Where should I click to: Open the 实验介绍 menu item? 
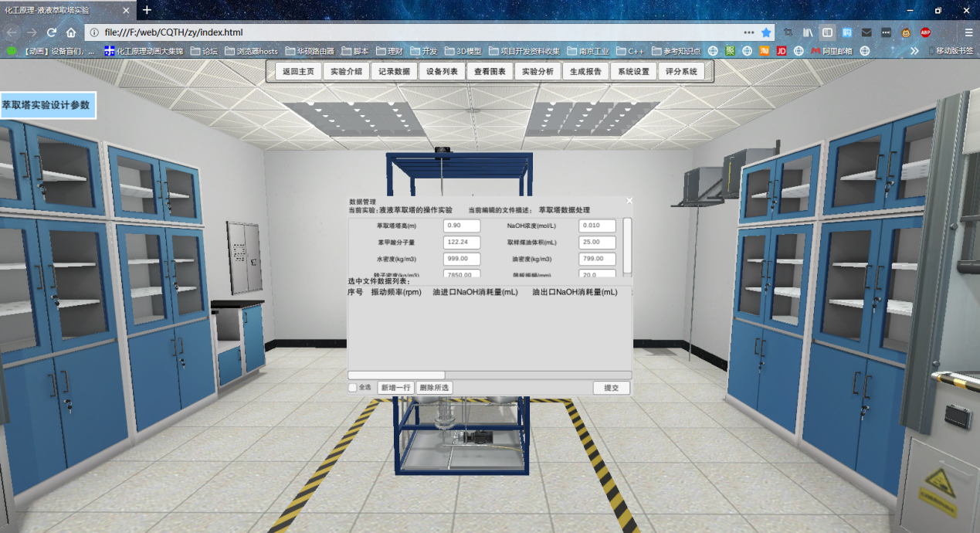point(346,71)
